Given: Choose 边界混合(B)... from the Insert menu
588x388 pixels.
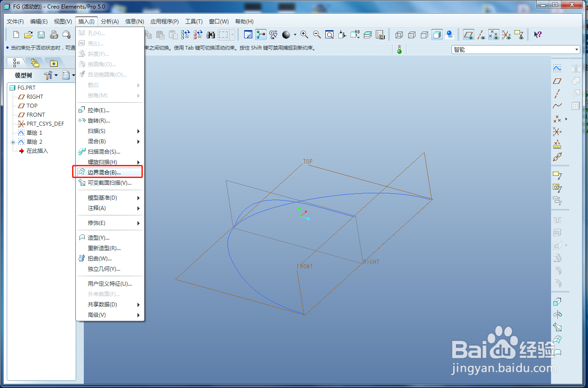Looking at the screenshot, I should [x=110, y=173].
